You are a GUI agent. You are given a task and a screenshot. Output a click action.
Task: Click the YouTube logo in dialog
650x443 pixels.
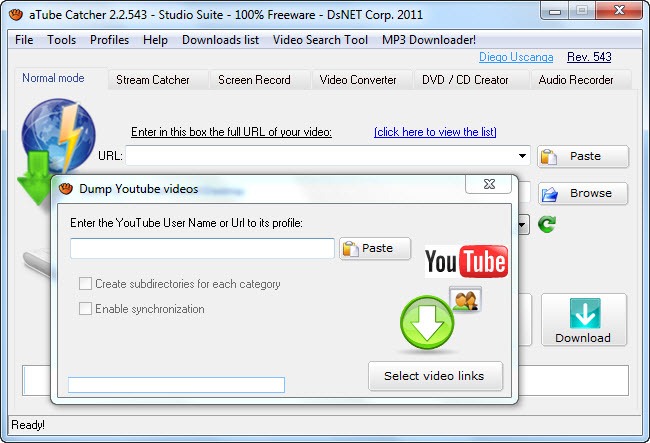466,261
